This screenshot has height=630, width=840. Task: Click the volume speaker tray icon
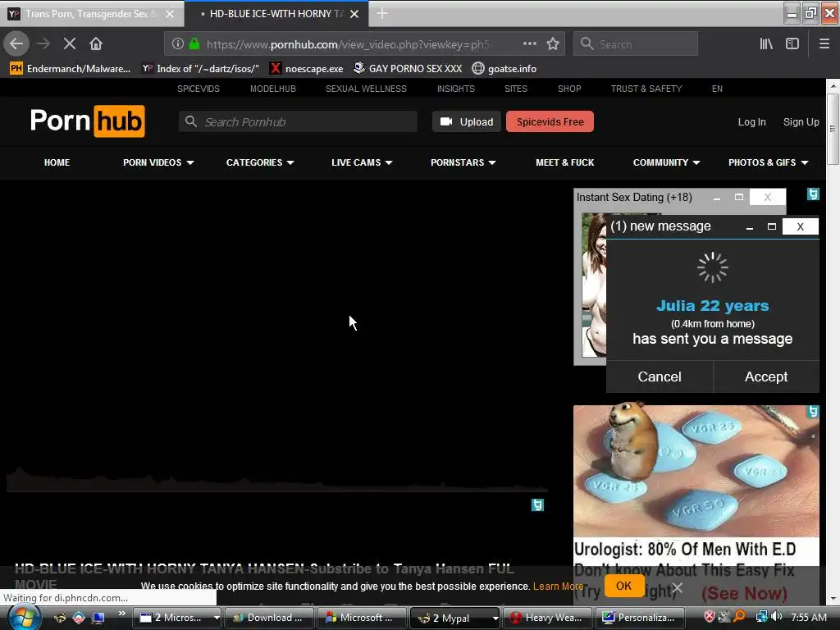tap(778, 617)
